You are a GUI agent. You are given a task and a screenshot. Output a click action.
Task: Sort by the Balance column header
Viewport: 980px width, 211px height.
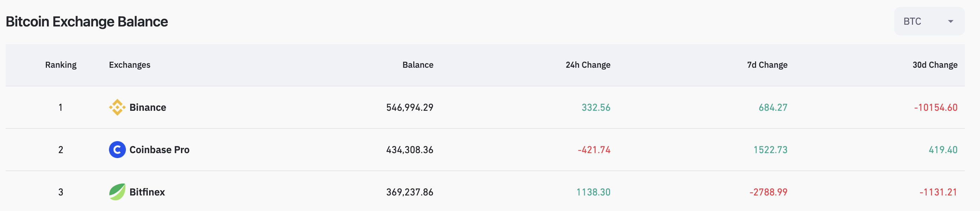click(x=418, y=65)
